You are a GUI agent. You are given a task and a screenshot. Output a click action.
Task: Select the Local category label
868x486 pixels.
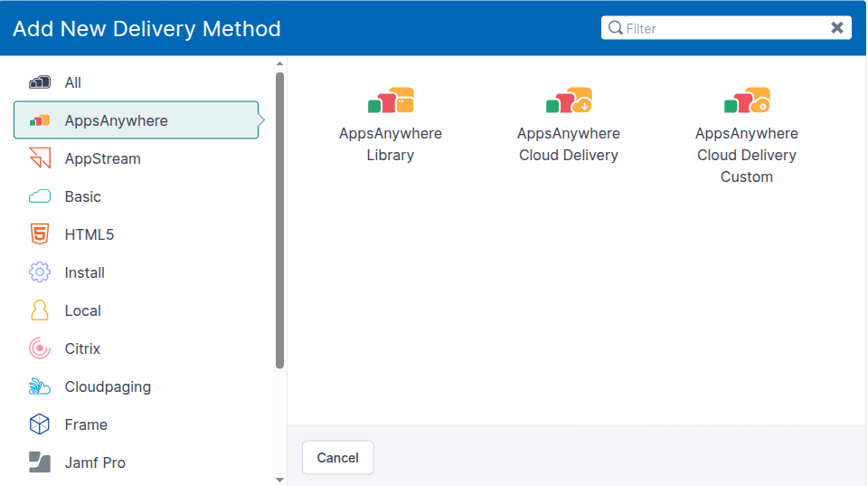(x=82, y=310)
